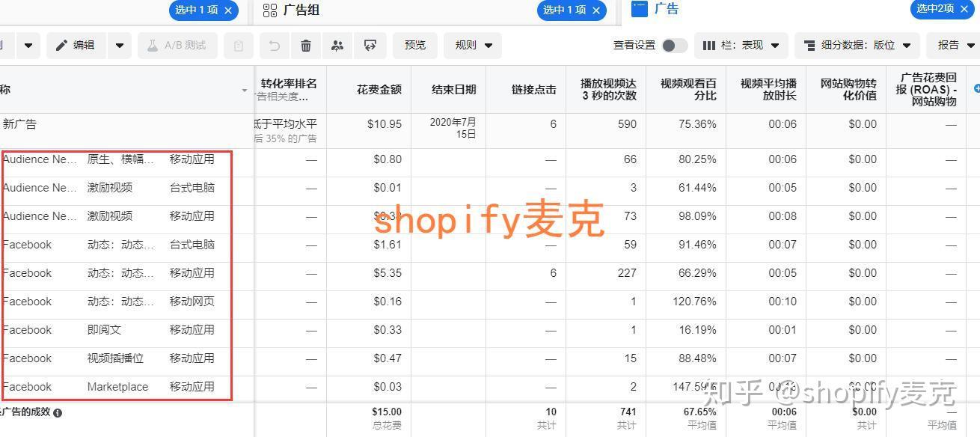
Task: Click the blue square icon of 广告 tab
Action: pos(640,9)
